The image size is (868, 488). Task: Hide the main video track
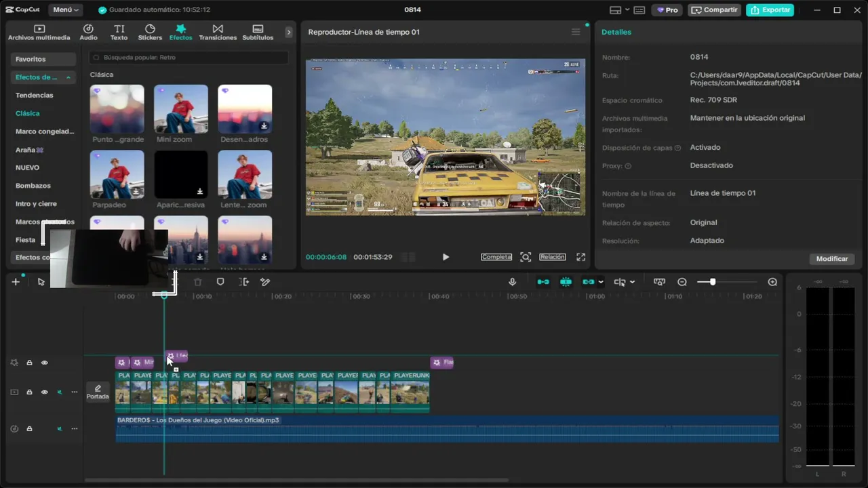(x=45, y=392)
